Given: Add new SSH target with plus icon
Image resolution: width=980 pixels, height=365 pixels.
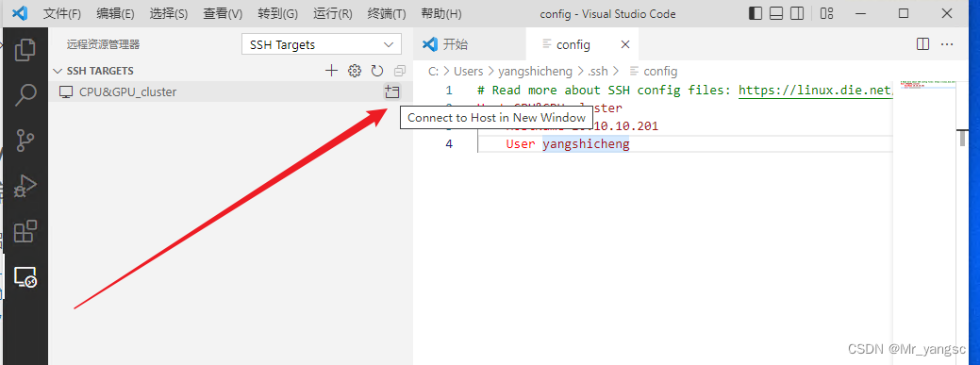Looking at the screenshot, I should pyautogui.click(x=332, y=71).
